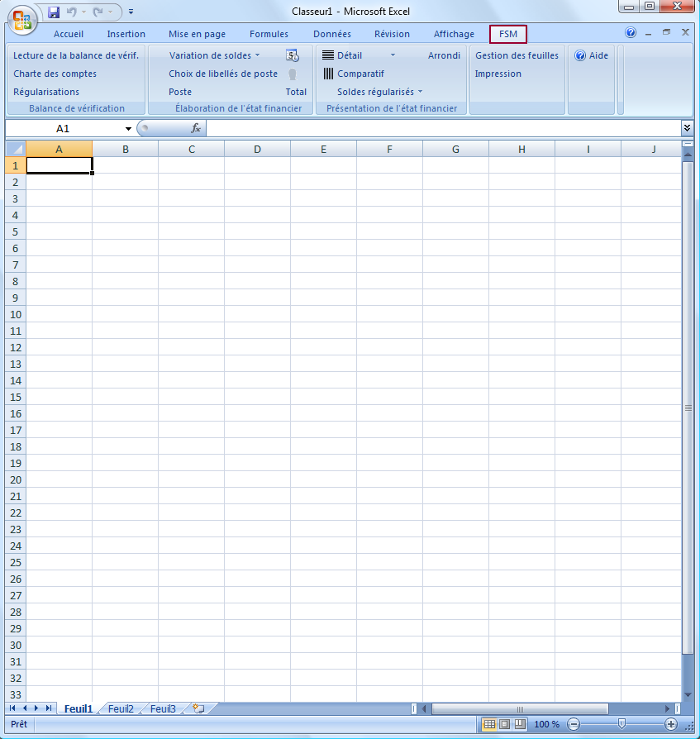The height and width of the screenshot is (739, 700).
Task: Click the Comparatif columns icon
Action: pyautogui.click(x=328, y=74)
